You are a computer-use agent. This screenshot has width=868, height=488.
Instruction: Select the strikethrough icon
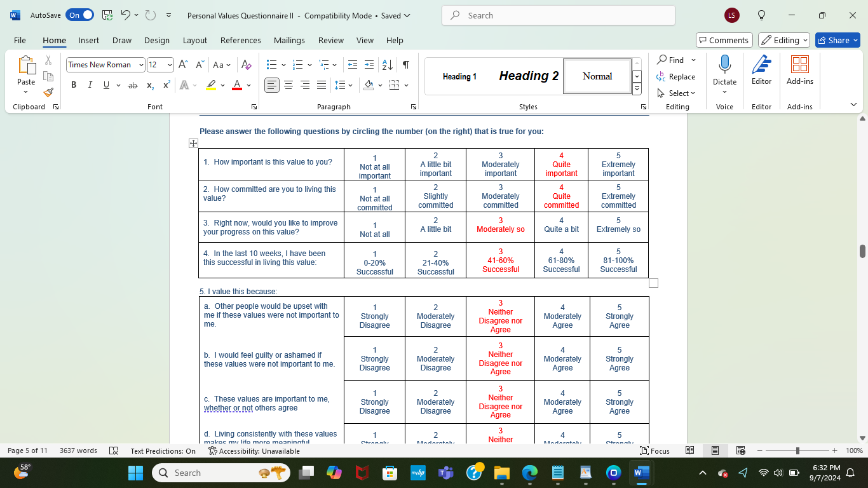(133, 84)
